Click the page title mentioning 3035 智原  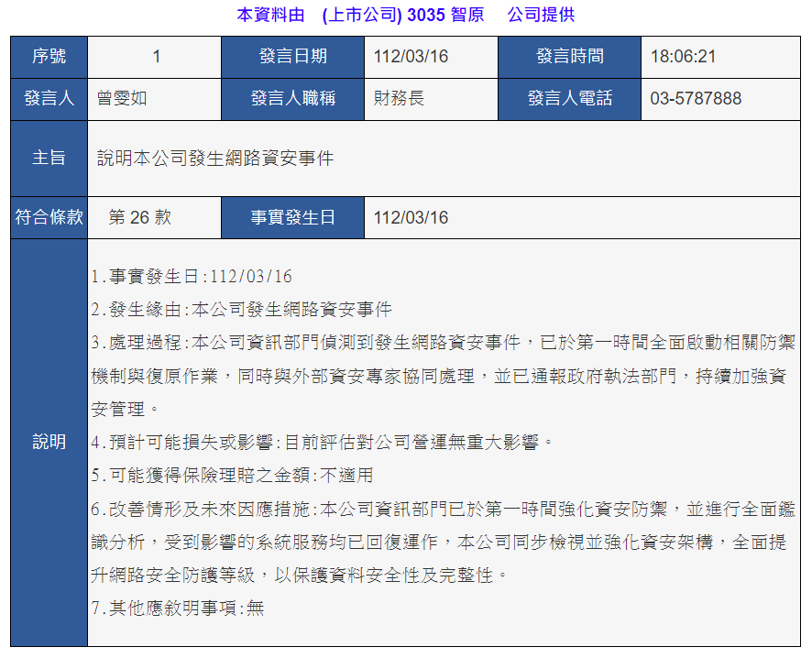405,15
